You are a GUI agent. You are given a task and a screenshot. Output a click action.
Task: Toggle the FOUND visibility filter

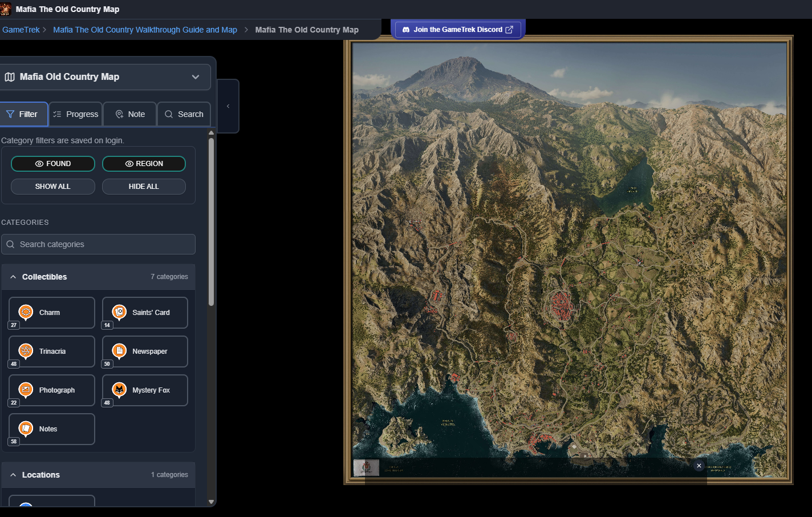(x=53, y=164)
